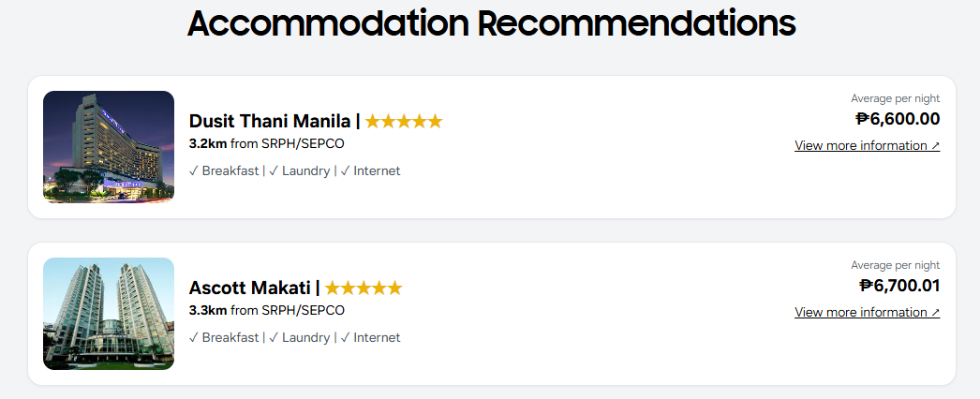
Task: Click Internet amenity checkmark for Ascott Makati
Action: point(345,337)
